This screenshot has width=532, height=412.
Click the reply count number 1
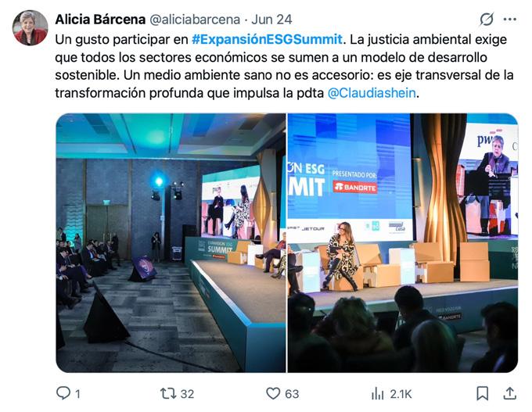77,394
